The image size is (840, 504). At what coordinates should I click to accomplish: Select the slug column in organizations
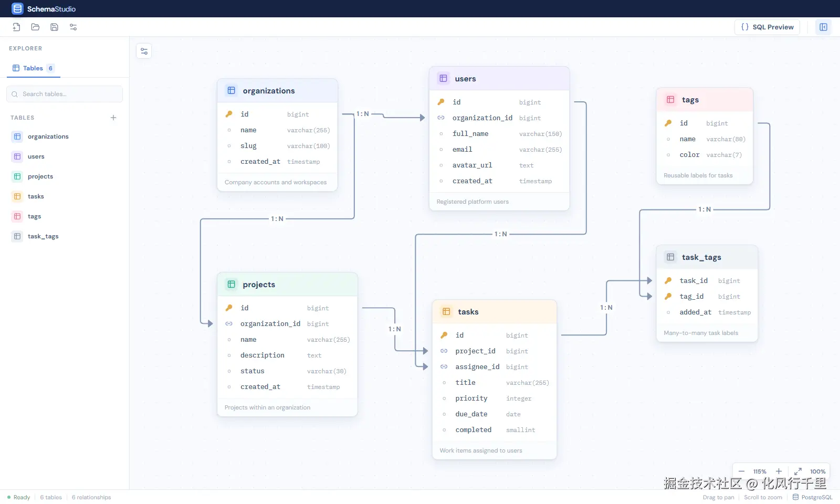point(277,146)
